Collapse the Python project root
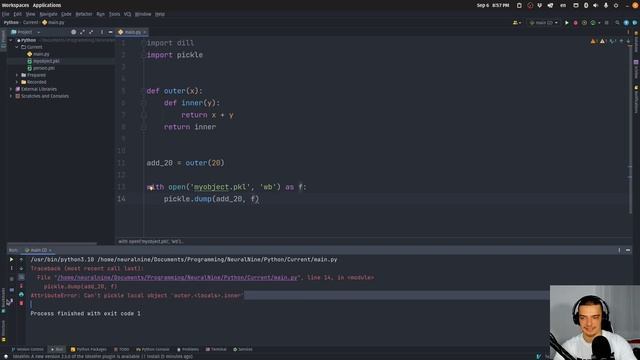This screenshot has height=360, width=640. click(x=11, y=40)
